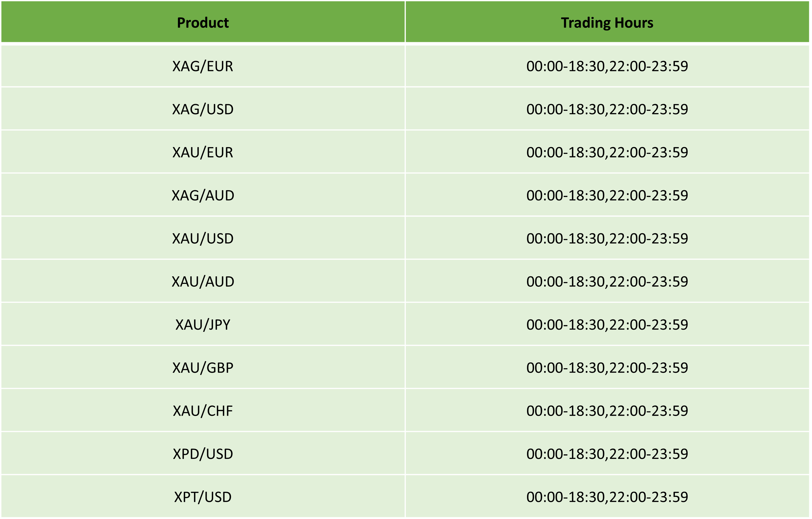Click trading hours for XPD/USD

tap(607, 454)
